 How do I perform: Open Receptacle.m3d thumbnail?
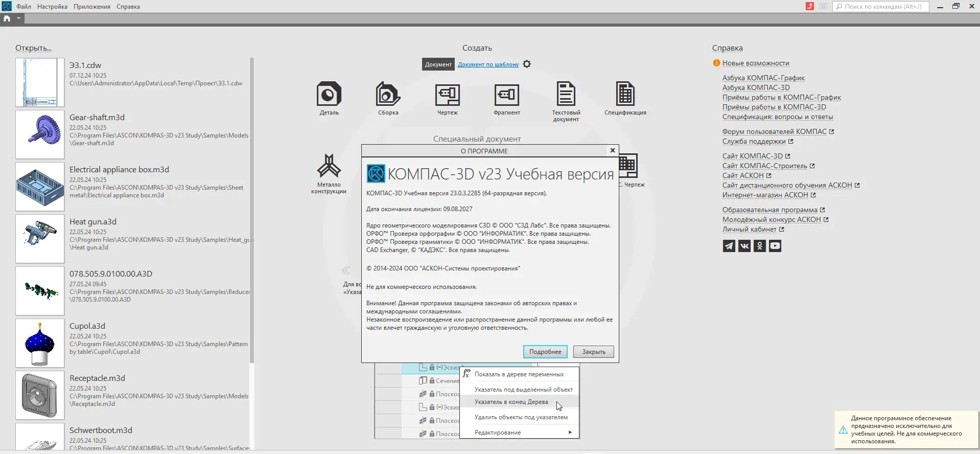(40, 395)
